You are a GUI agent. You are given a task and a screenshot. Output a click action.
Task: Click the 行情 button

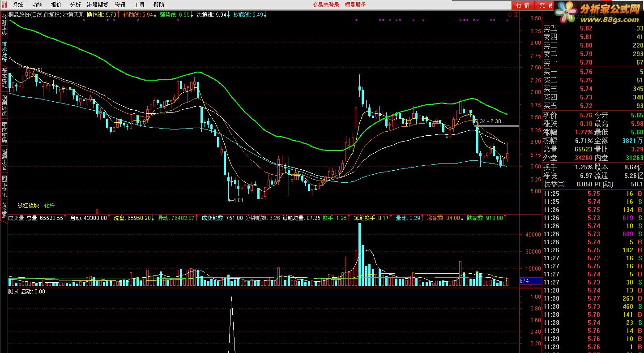tap(523, 5)
